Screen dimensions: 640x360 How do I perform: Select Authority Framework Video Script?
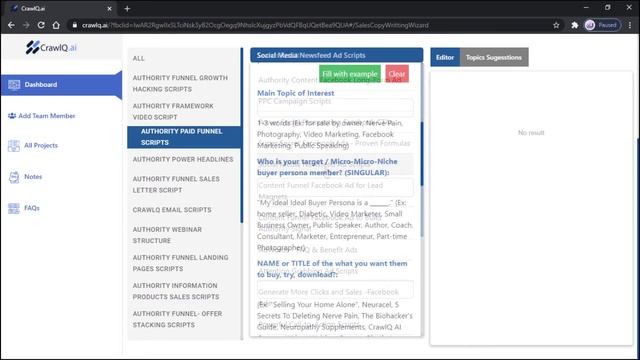[x=173, y=111]
